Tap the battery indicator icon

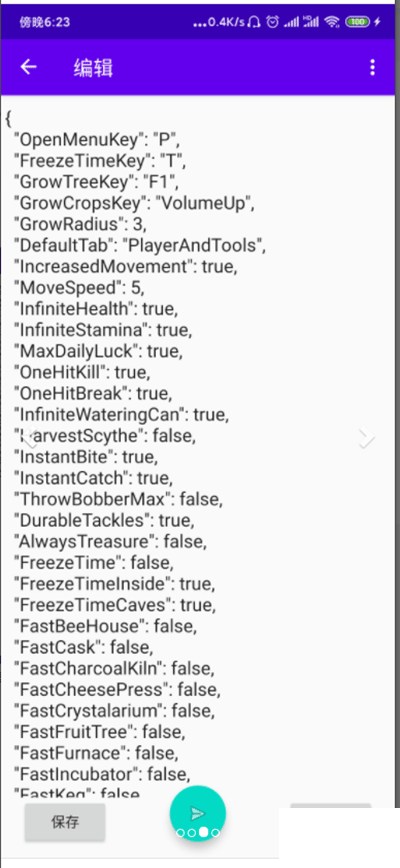tap(358, 22)
